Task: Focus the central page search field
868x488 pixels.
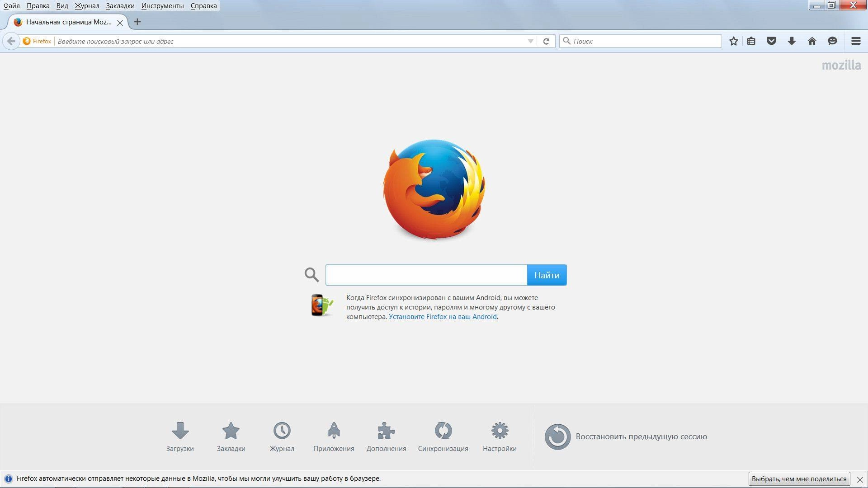Action: [x=426, y=275]
